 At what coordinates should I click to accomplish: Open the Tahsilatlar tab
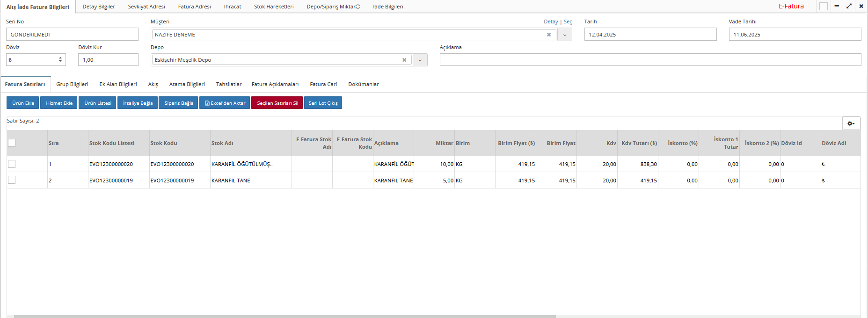pyautogui.click(x=229, y=84)
